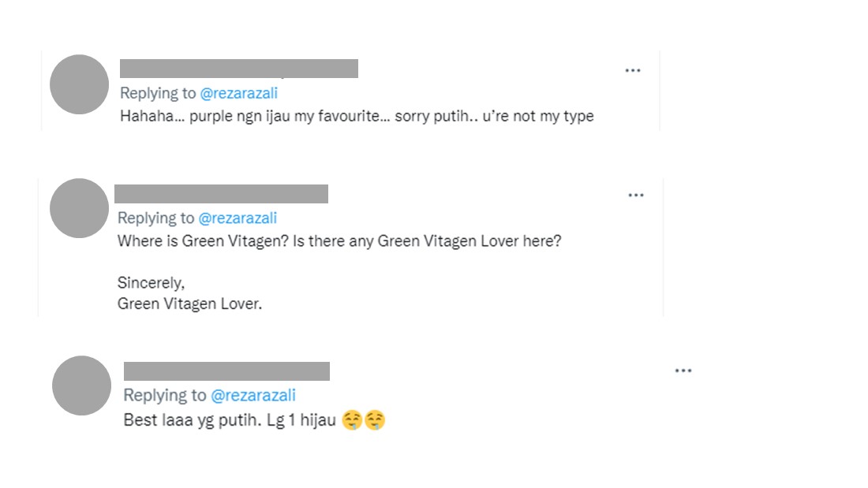
Task: Open more options on the purple ngn ijau tweet
Action: (x=632, y=70)
